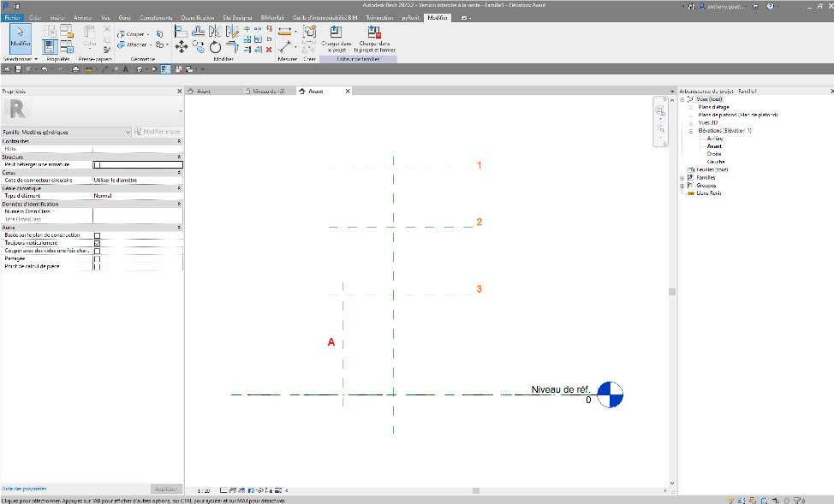Enable Basée sur le plan de construction
This screenshot has width=834, height=504.
[97, 235]
